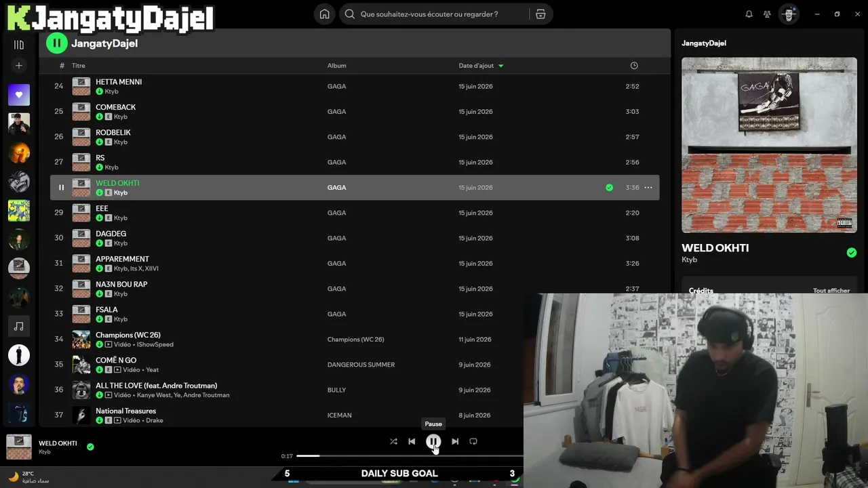Open the Create plus menu in sidebar

(x=19, y=66)
